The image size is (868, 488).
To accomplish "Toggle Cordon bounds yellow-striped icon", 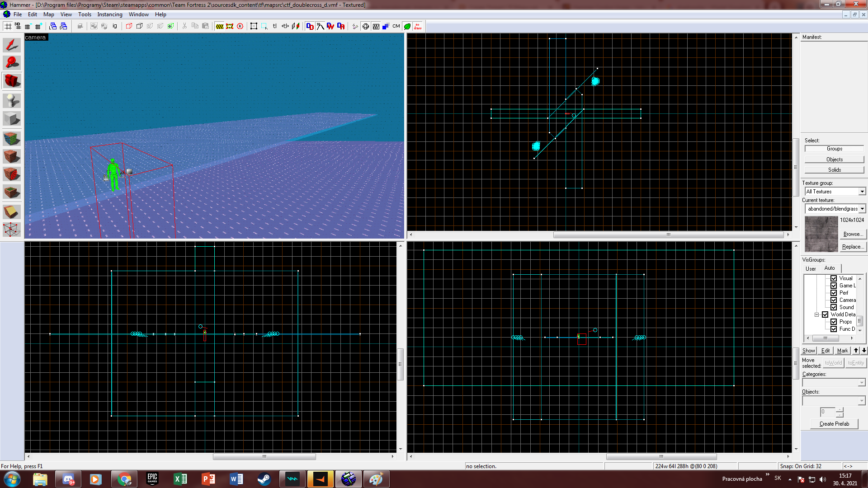I will coord(220,26).
